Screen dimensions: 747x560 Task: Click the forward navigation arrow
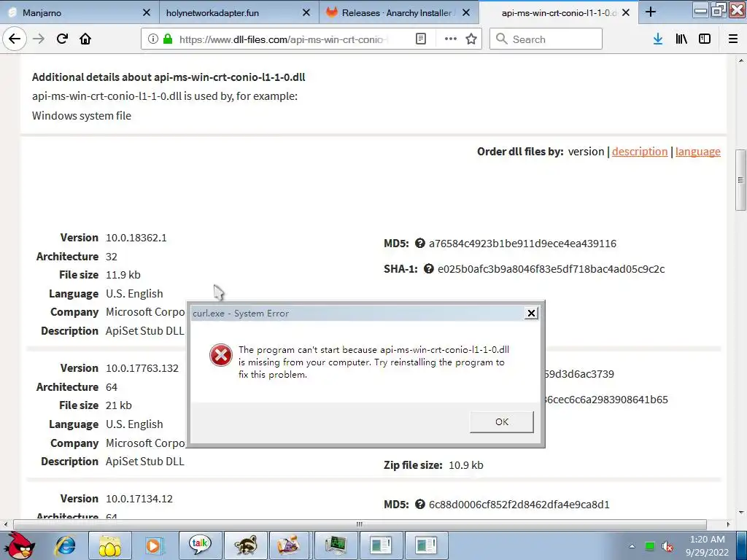39,39
